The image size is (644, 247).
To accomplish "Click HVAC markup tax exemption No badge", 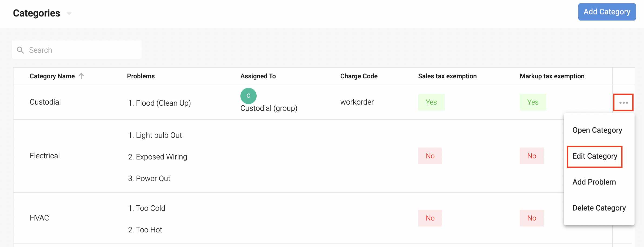I will [x=532, y=218].
